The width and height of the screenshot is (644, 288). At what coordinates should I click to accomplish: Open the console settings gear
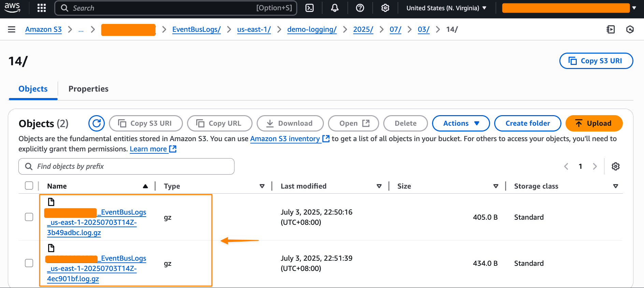pyautogui.click(x=385, y=8)
